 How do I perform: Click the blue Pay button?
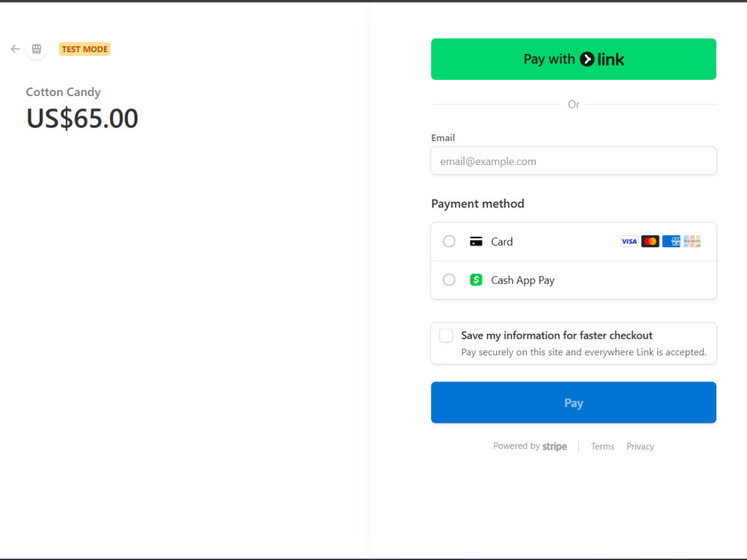tap(574, 402)
